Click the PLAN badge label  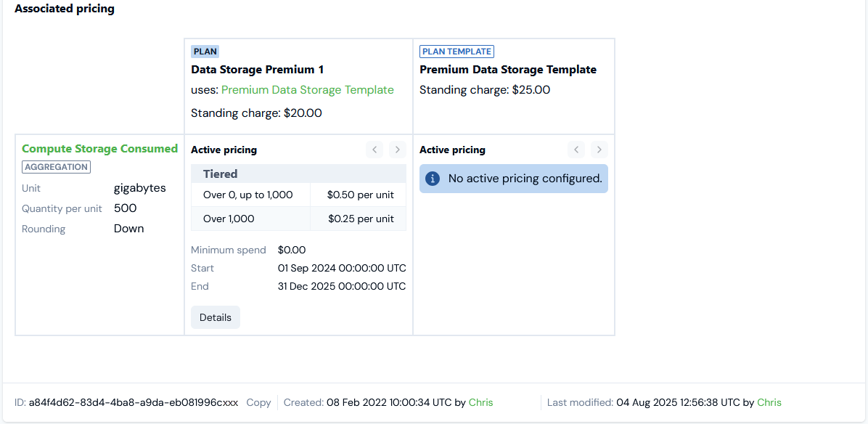click(x=205, y=52)
